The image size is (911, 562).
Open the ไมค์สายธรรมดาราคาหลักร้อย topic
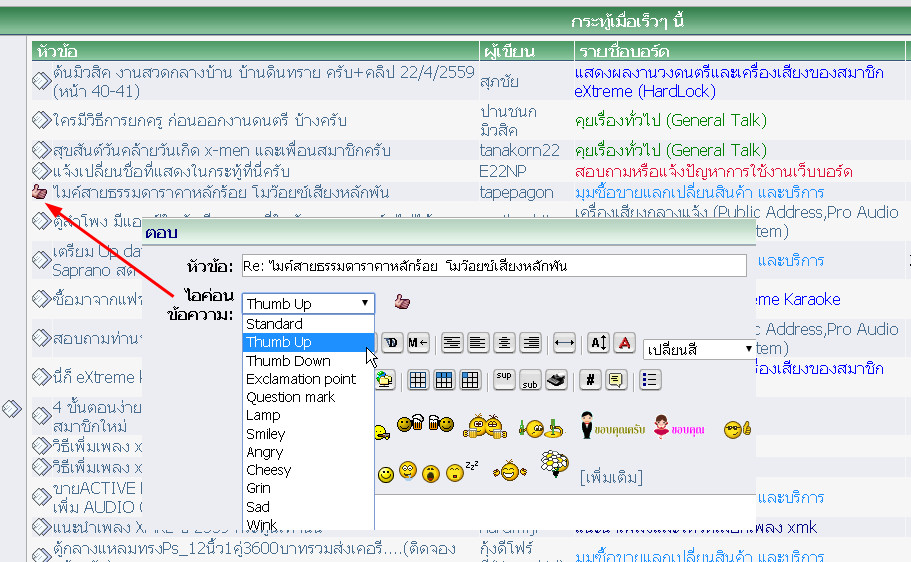coord(221,192)
